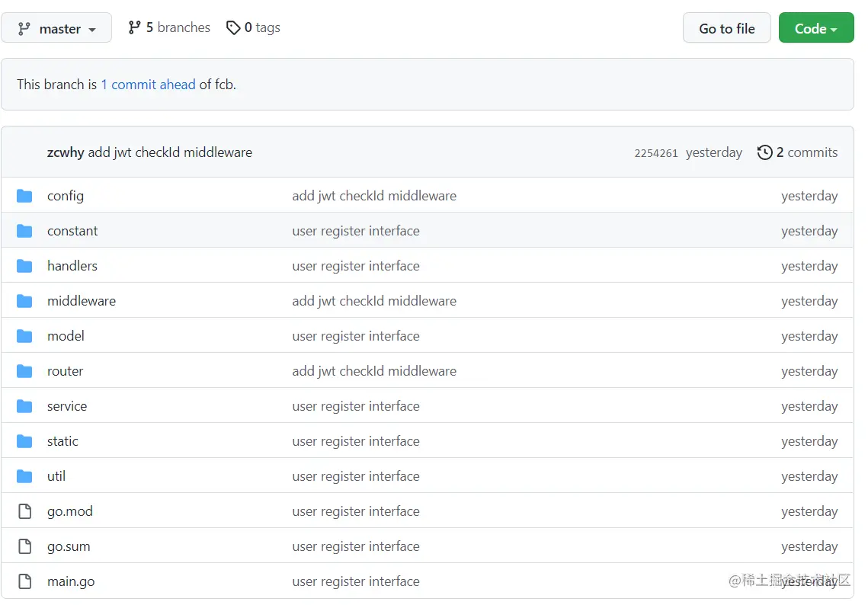Open the service folder's commit message
The image size is (868, 605).
click(355, 406)
